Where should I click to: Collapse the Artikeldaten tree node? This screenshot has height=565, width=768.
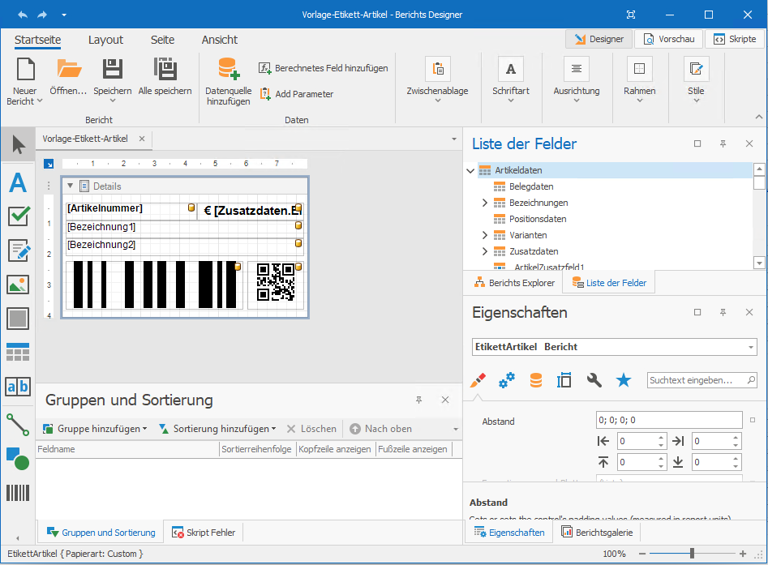tap(470, 170)
